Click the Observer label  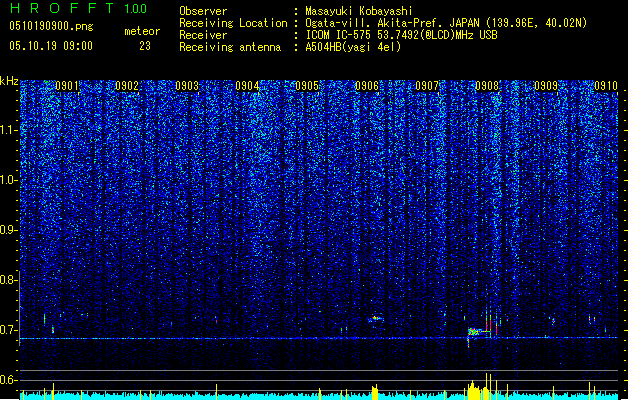203,11
